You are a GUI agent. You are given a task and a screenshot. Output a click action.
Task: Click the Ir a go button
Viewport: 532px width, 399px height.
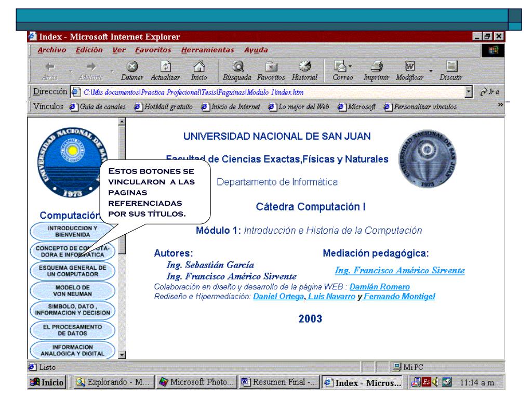tap(489, 91)
